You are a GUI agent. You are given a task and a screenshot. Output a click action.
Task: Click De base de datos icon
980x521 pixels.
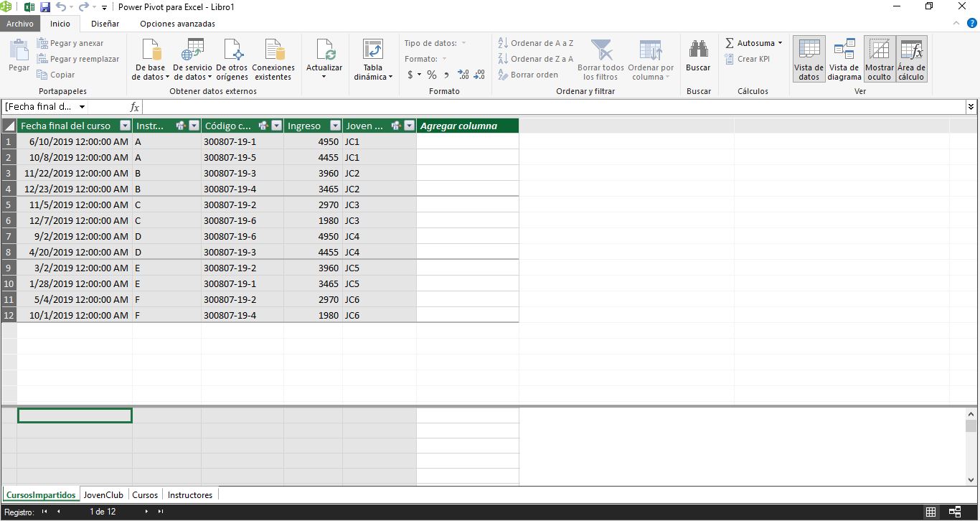click(x=150, y=52)
